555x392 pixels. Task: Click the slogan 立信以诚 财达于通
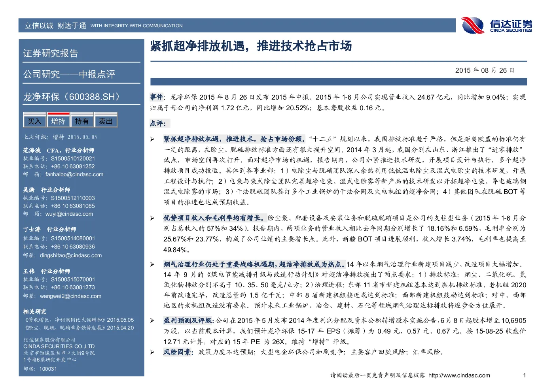click(55, 26)
